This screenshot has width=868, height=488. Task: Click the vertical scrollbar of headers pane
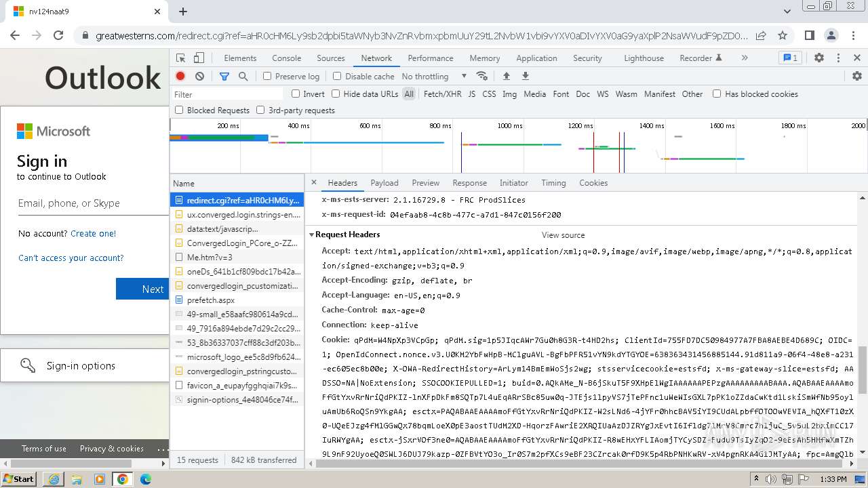point(863,369)
